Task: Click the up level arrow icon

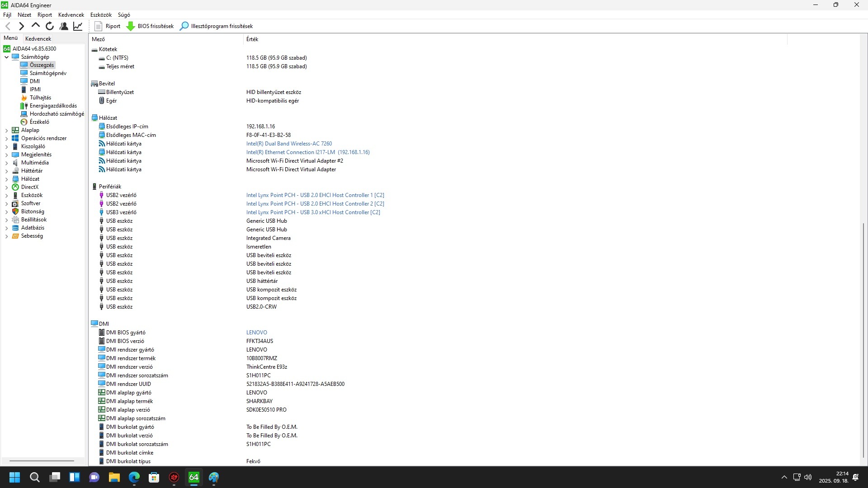Action: click(36, 26)
